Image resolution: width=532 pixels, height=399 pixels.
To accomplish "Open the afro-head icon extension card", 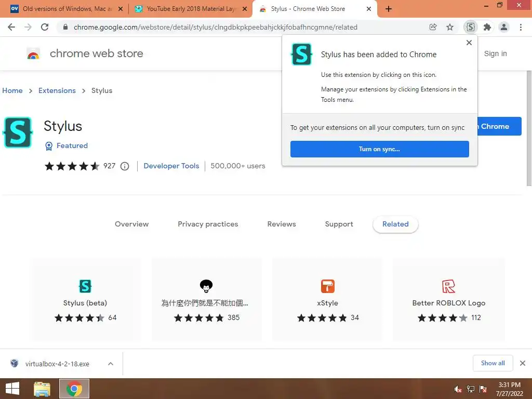I will tap(206, 299).
